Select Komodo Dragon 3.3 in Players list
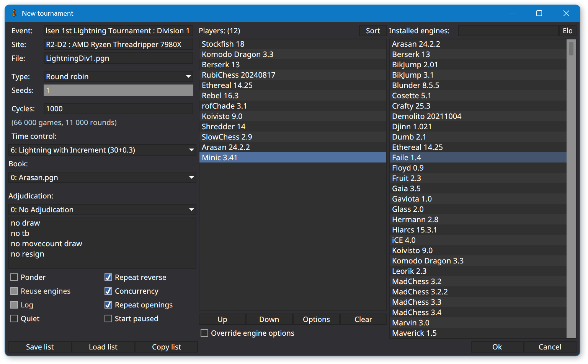588x364 pixels. point(292,54)
